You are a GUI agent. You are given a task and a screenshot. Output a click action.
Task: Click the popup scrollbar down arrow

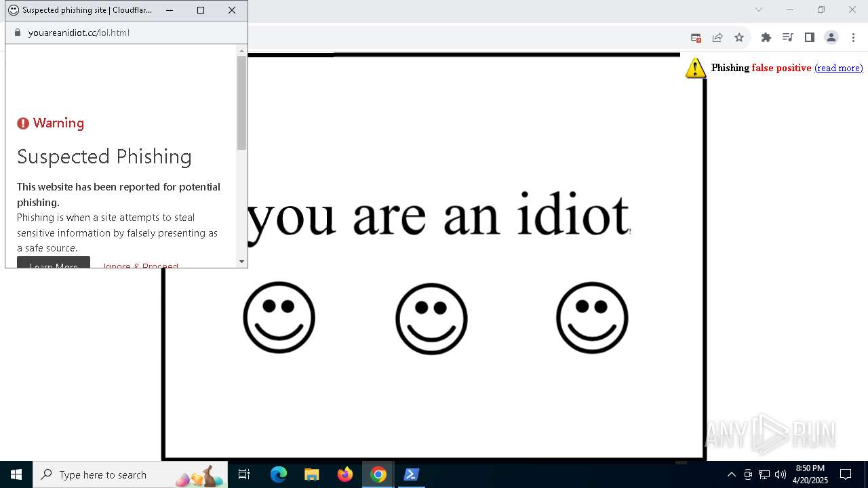coord(241,262)
